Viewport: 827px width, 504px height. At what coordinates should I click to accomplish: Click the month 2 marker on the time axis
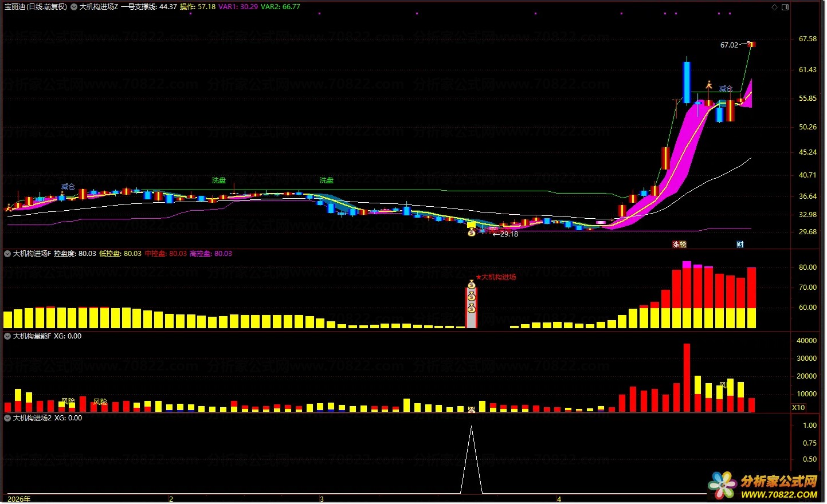171,499
